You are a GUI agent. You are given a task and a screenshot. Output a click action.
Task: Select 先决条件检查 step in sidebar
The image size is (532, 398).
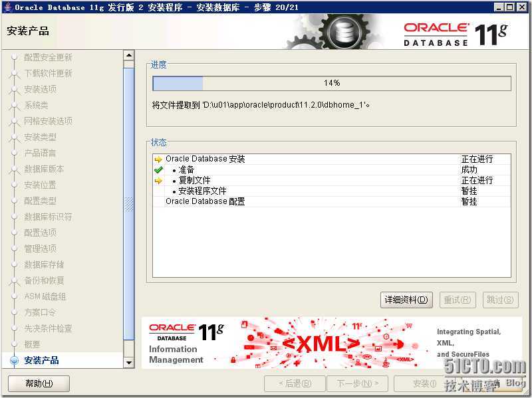point(48,328)
